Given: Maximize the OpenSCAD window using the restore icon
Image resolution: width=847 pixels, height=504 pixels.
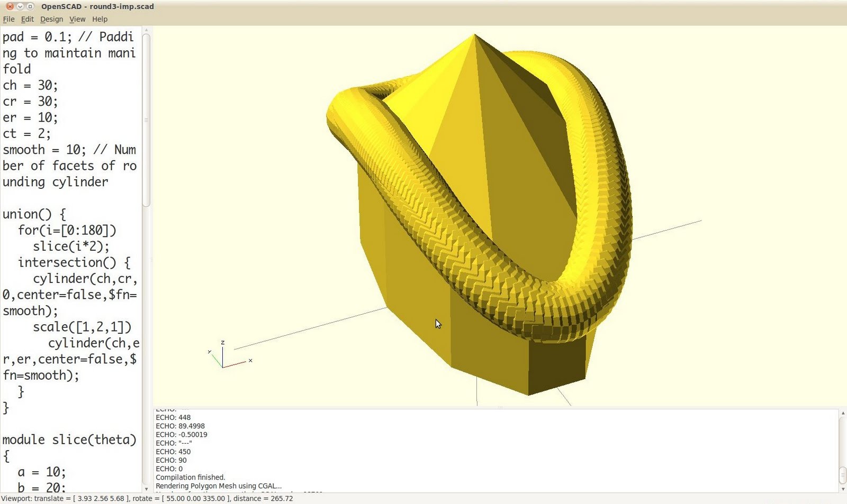Looking at the screenshot, I should point(30,7).
